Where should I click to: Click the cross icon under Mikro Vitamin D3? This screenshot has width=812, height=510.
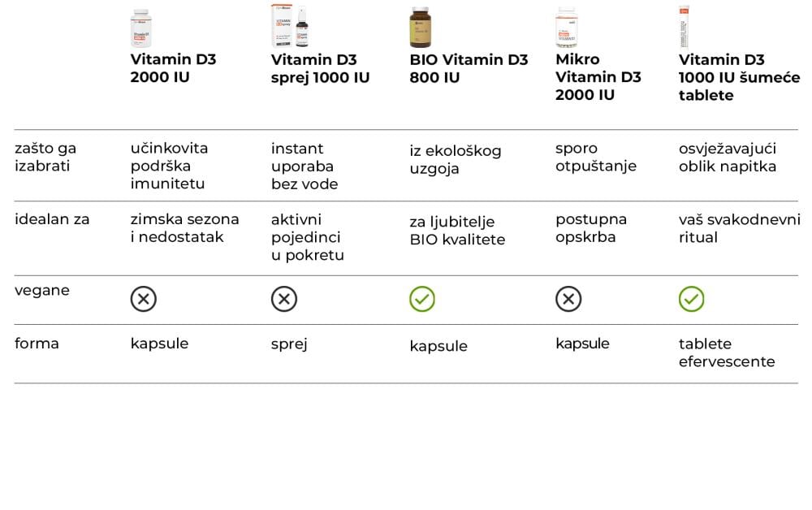(568, 299)
